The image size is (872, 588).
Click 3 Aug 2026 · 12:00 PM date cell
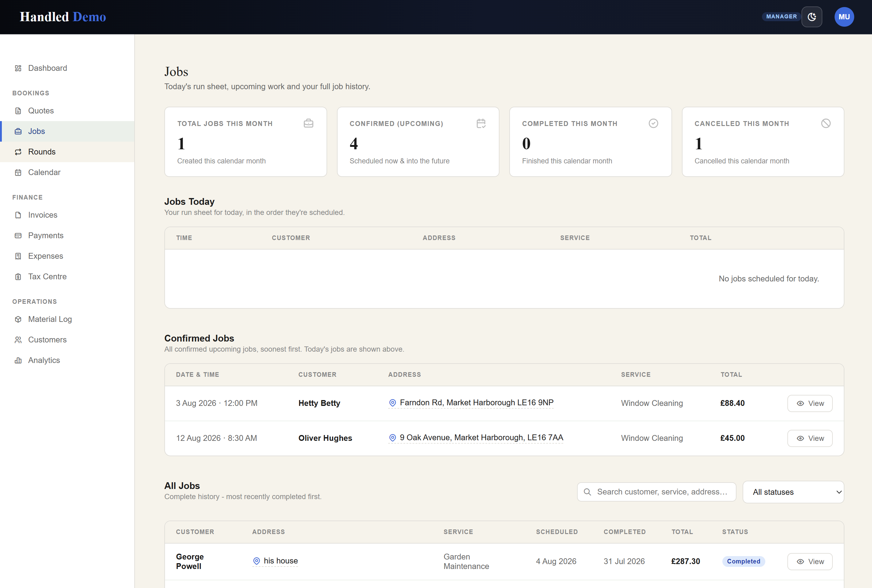217,403
